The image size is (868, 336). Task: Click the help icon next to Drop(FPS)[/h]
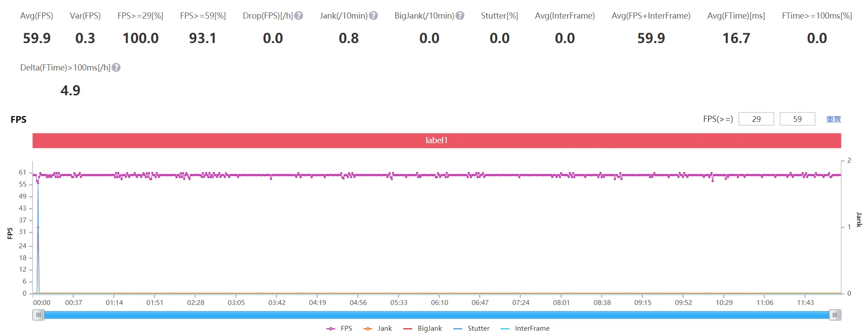point(299,16)
